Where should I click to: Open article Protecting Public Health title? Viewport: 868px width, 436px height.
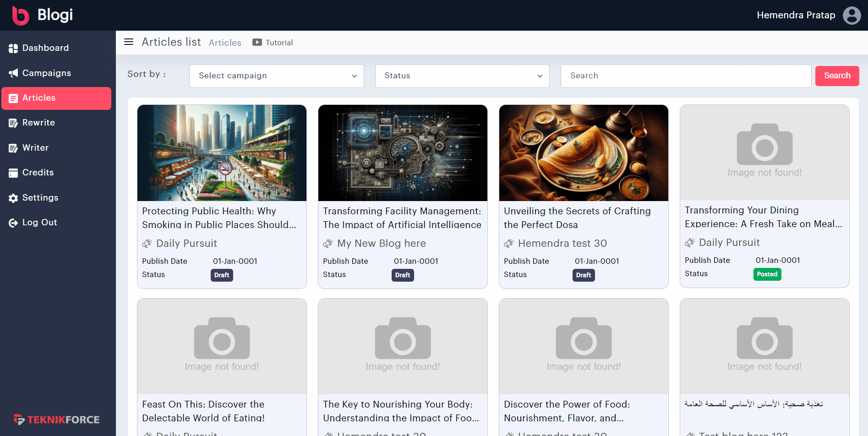coord(219,218)
